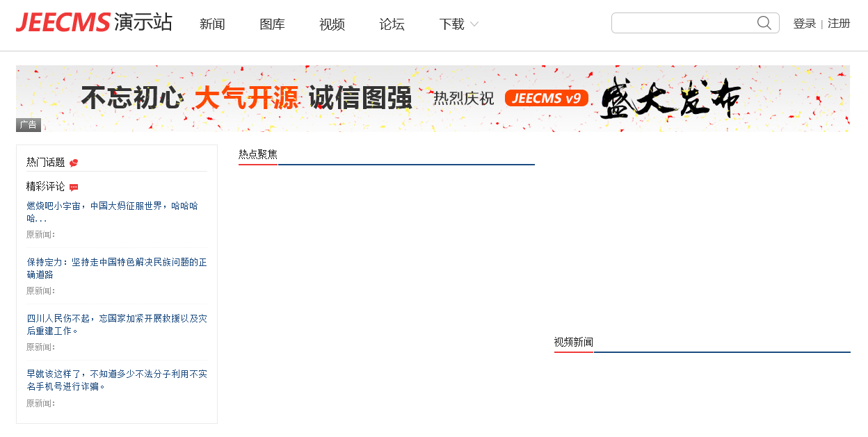Open the 图库 menu item

272,24
